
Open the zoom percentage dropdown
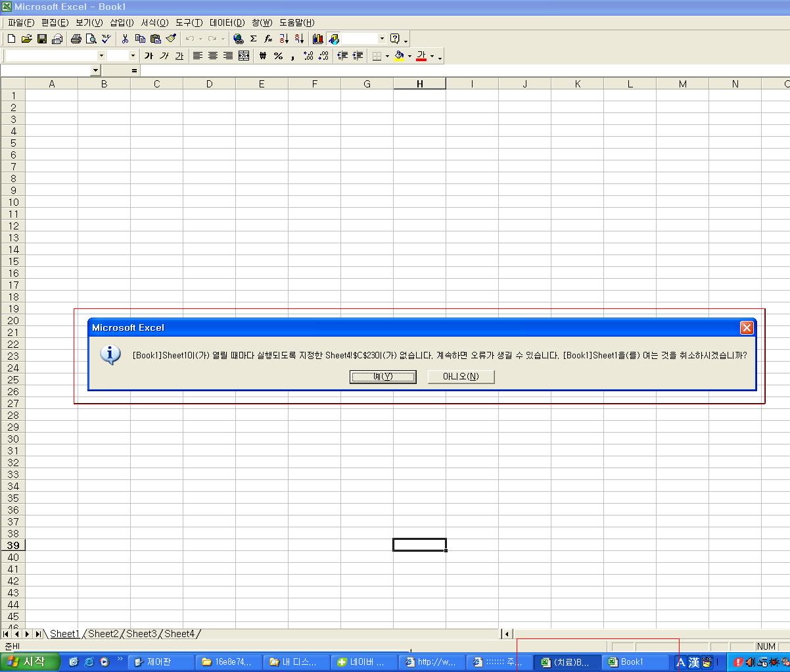click(x=382, y=39)
